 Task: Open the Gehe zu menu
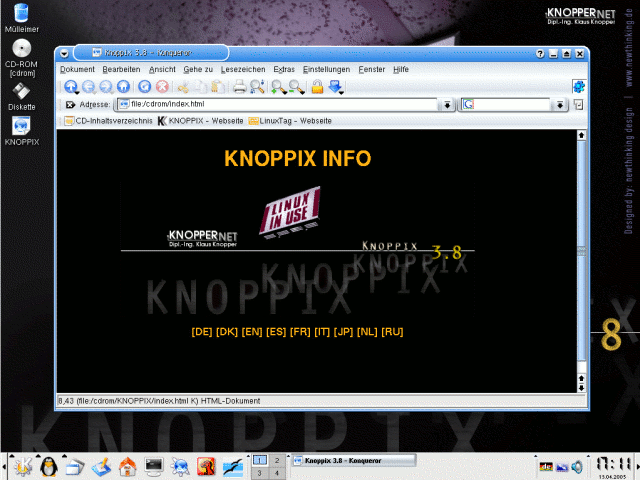(198, 69)
